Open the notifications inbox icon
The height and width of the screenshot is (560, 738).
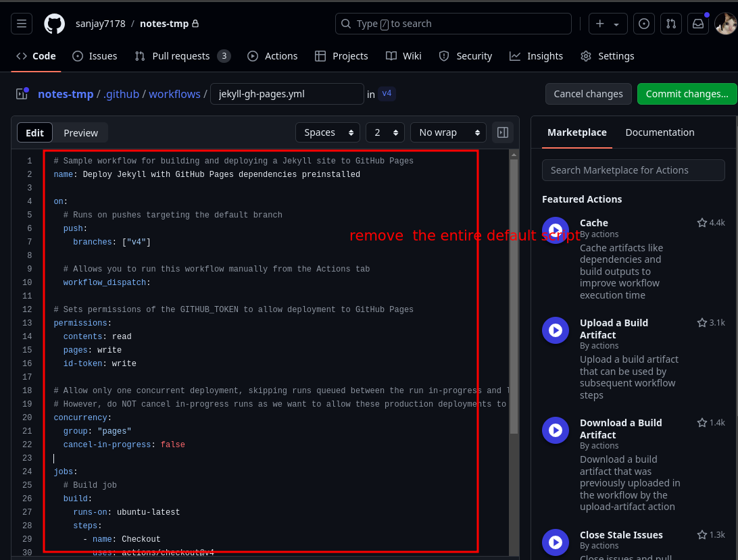698,24
